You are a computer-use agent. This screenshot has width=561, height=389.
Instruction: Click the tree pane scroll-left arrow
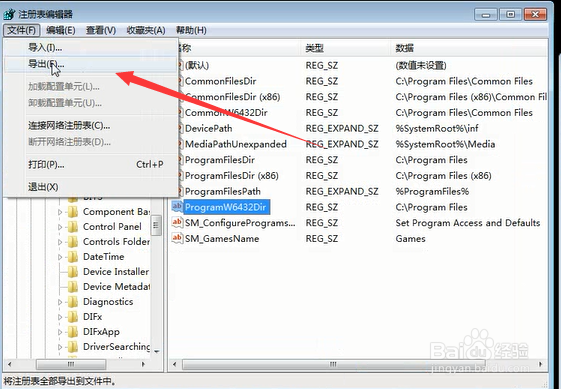pos(10,364)
